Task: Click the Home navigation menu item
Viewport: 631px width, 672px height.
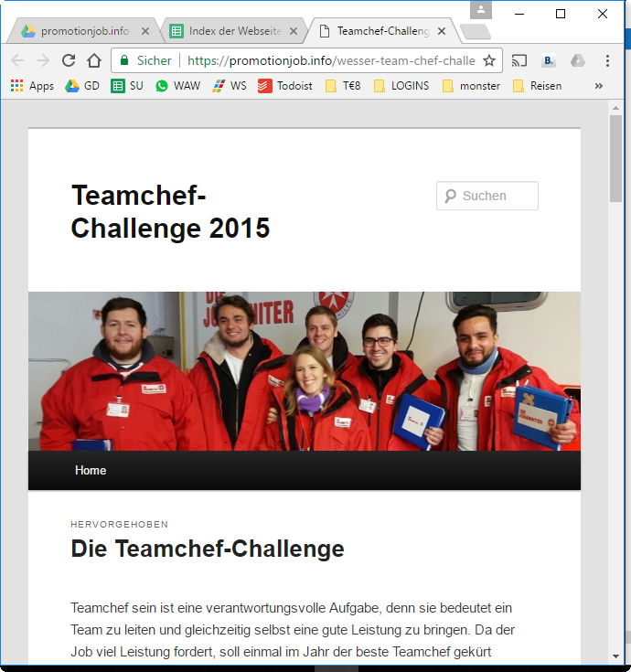Action: pyautogui.click(x=91, y=471)
